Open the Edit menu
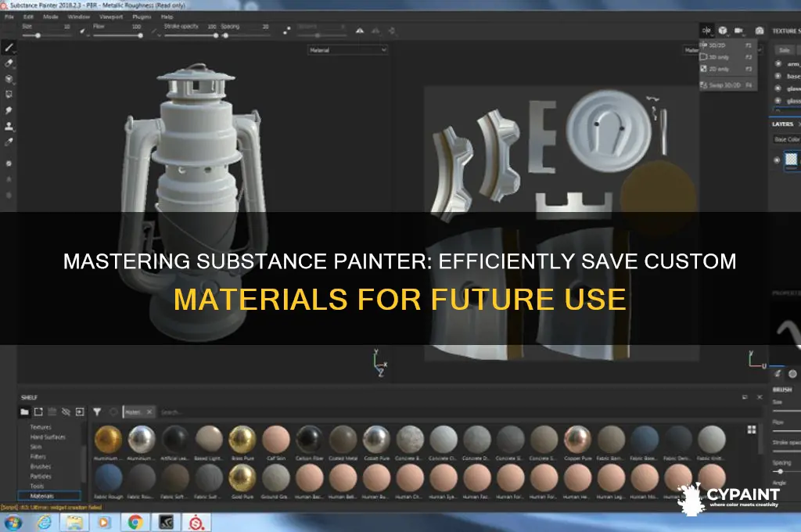The image size is (801, 532). pos(28,17)
